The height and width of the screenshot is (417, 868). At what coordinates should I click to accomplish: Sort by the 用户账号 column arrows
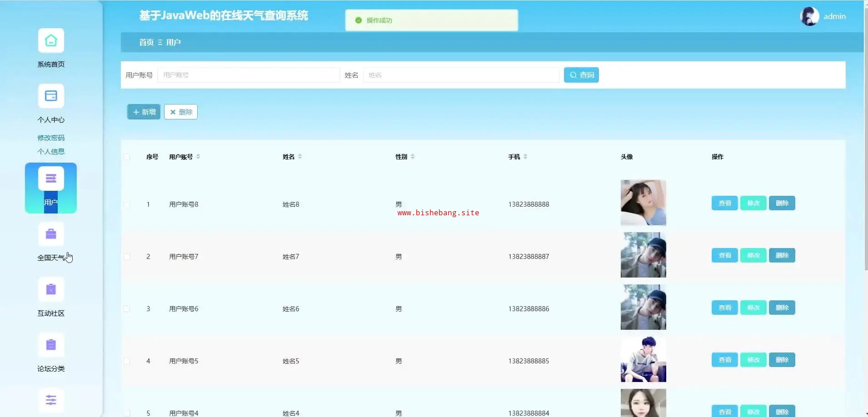pos(198,157)
